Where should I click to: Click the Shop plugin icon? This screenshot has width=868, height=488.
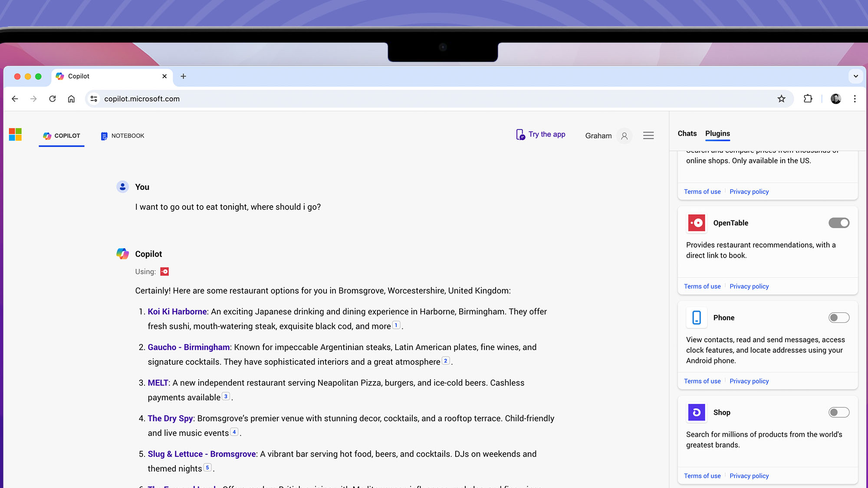[697, 413]
